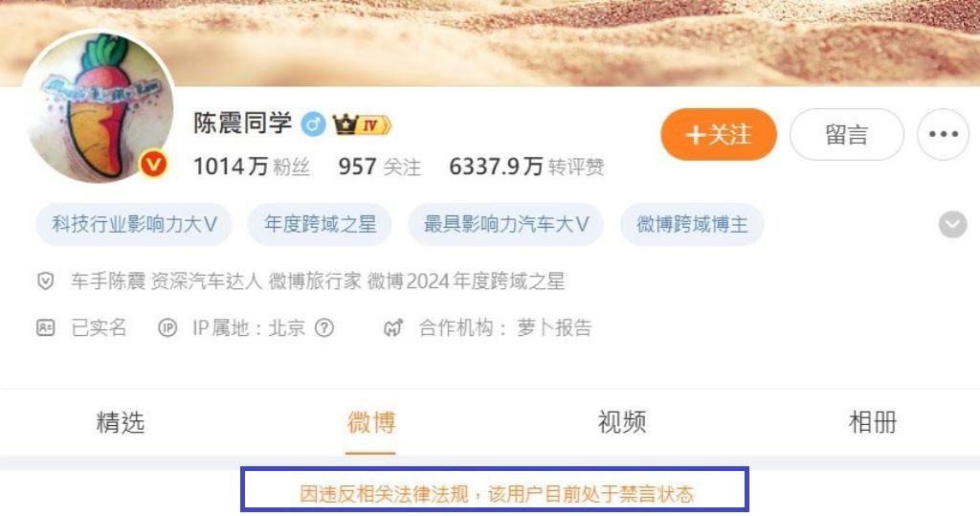Switch to the 视频 tab
Screen dimensions: 980x516
(x=622, y=423)
